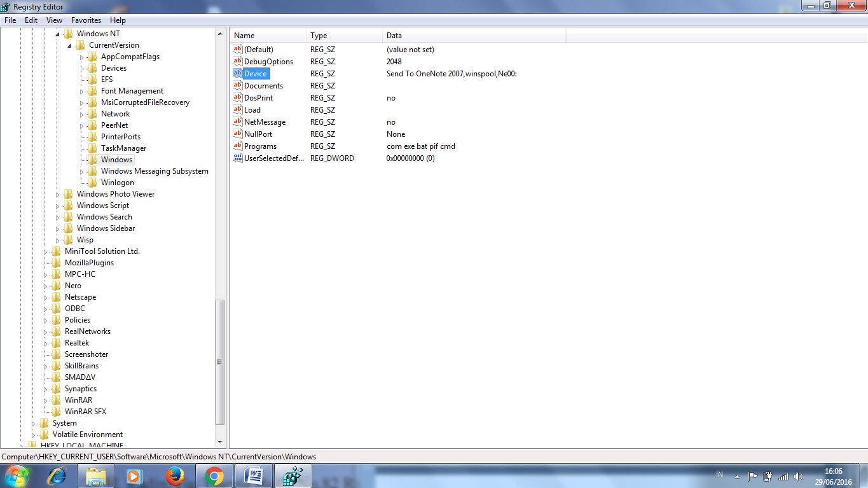Click the (Default) value string icon
Image resolution: width=868 pixels, height=488 pixels.
point(238,50)
